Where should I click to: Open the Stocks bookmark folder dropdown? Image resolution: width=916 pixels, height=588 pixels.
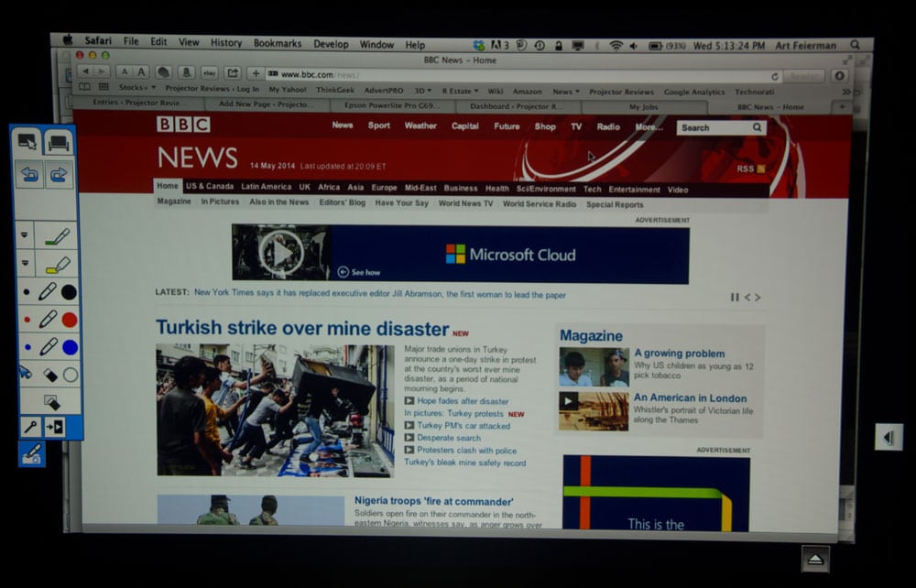(x=137, y=88)
